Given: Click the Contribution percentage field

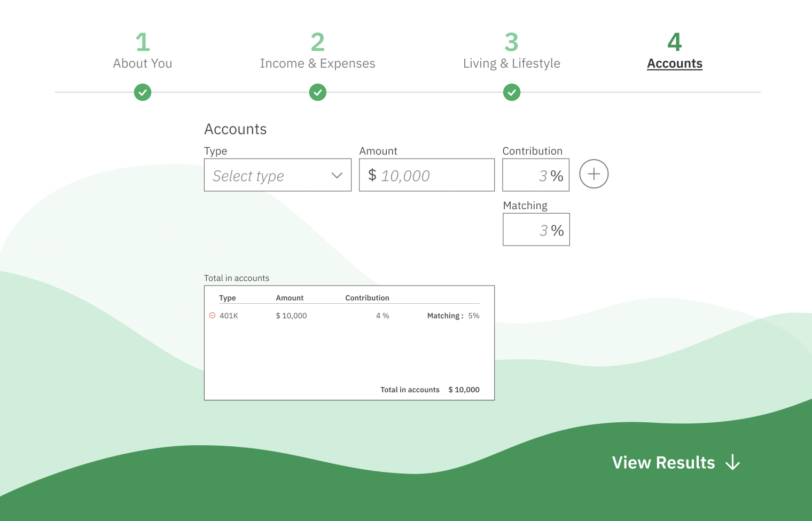Looking at the screenshot, I should click(x=535, y=175).
